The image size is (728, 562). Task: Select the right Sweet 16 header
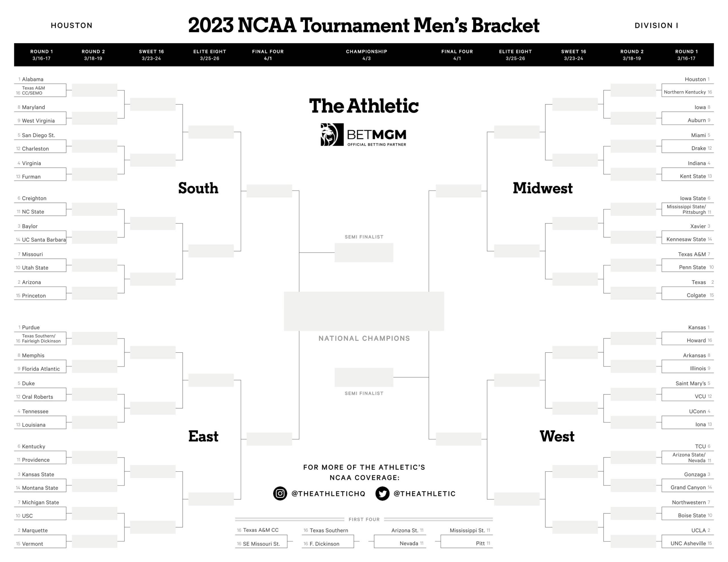573,55
